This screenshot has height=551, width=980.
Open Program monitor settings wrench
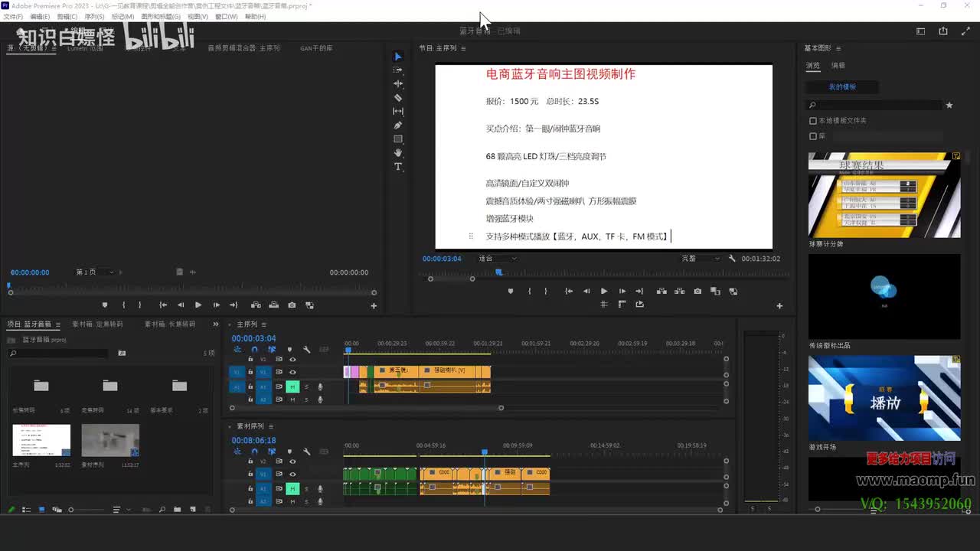tap(732, 259)
